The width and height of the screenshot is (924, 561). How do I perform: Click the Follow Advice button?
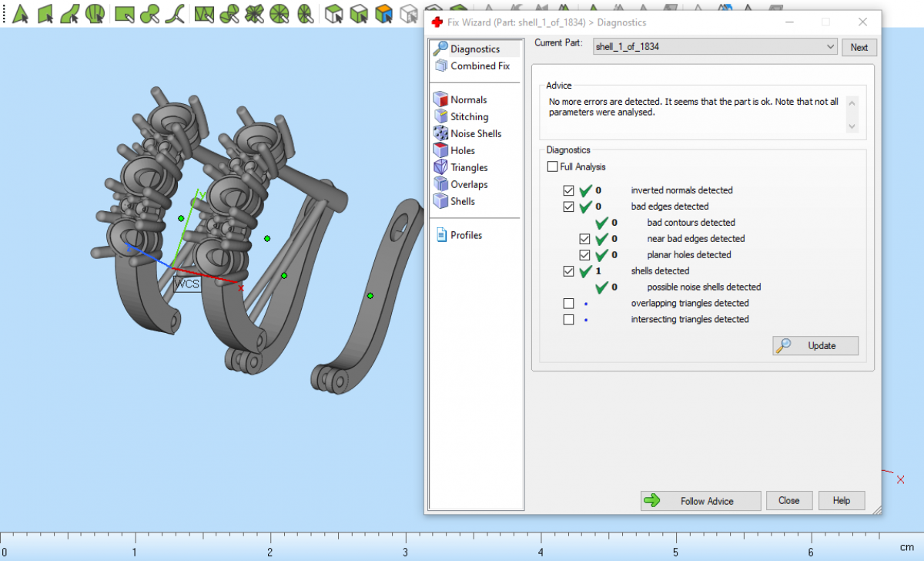click(x=701, y=501)
